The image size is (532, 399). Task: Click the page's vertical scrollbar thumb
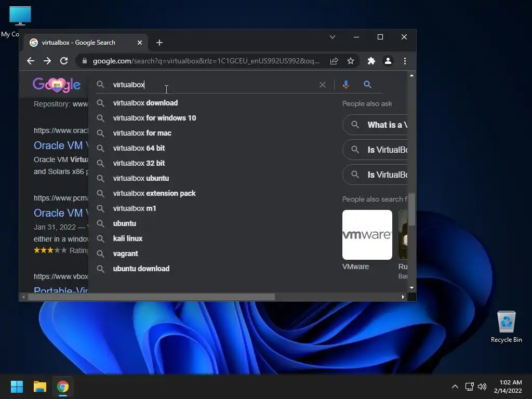pyautogui.click(x=411, y=209)
